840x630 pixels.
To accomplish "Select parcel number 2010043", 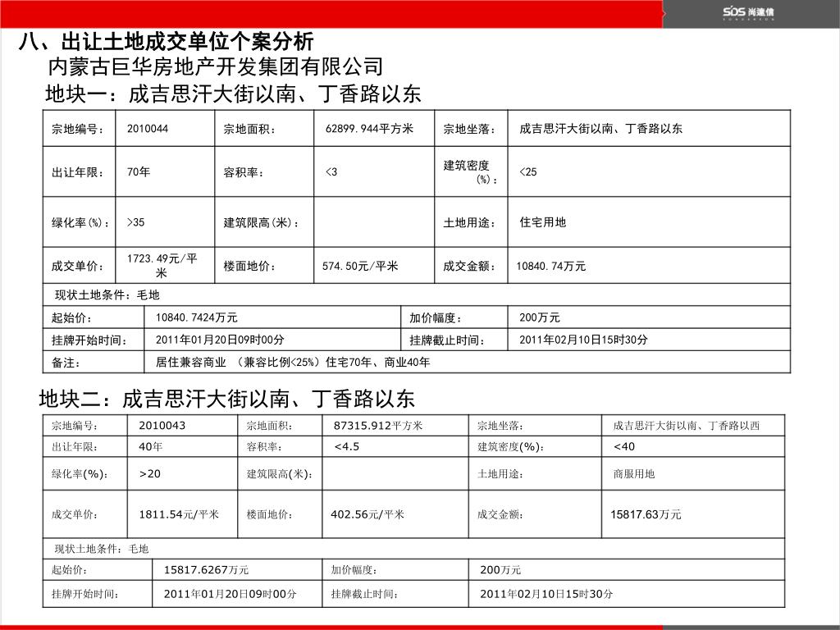I will click(x=162, y=426).
